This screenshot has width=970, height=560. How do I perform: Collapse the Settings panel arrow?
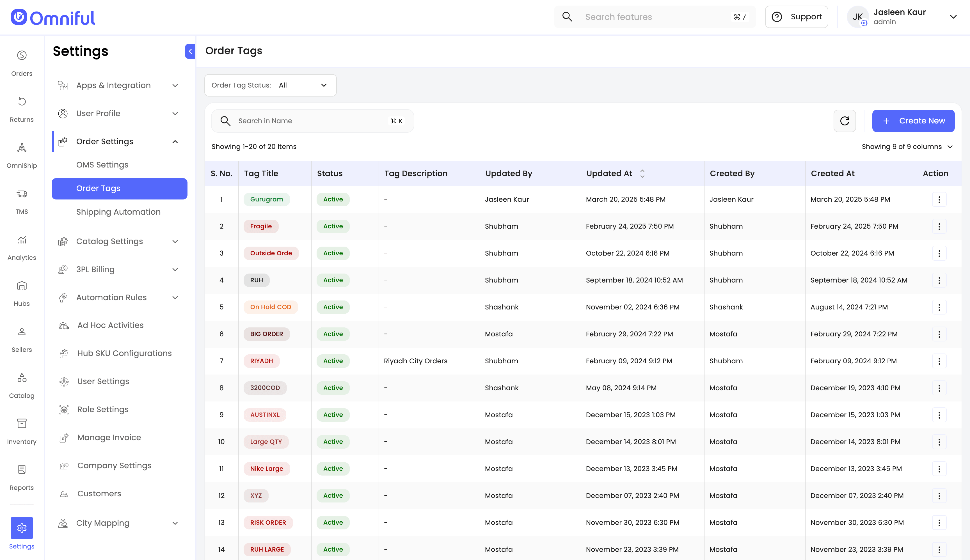pos(190,51)
